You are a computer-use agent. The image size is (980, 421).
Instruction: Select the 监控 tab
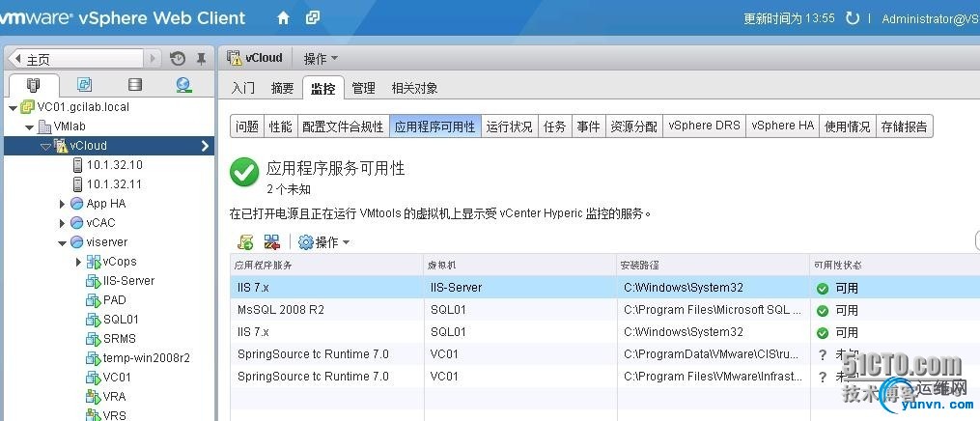pos(323,88)
